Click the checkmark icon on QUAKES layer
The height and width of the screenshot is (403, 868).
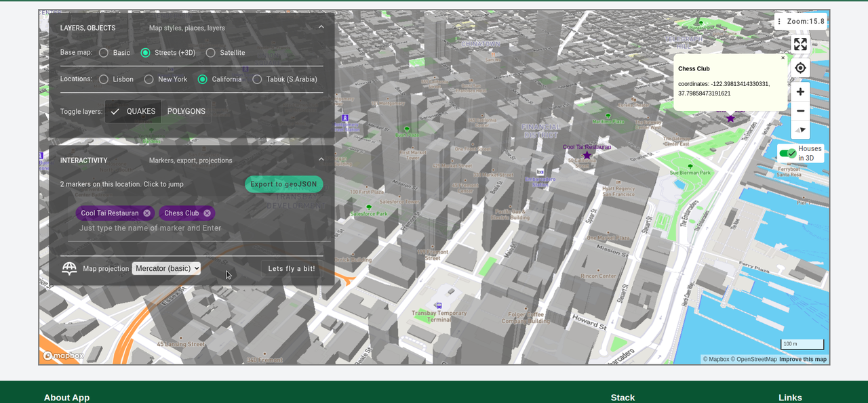click(115, 111)
